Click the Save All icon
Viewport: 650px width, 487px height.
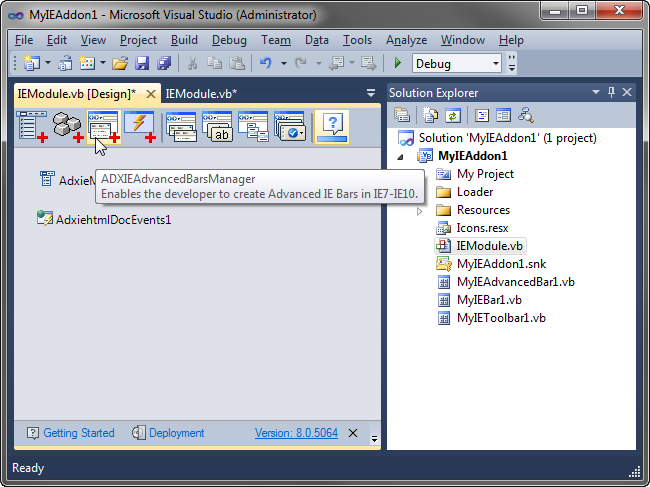[x=164, y=63]
